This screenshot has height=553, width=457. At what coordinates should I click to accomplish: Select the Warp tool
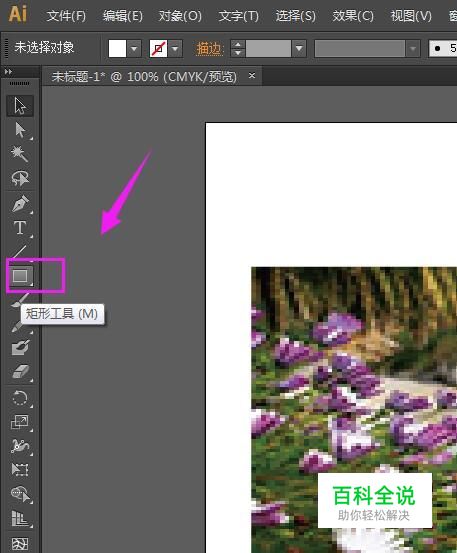pos(20,446)
